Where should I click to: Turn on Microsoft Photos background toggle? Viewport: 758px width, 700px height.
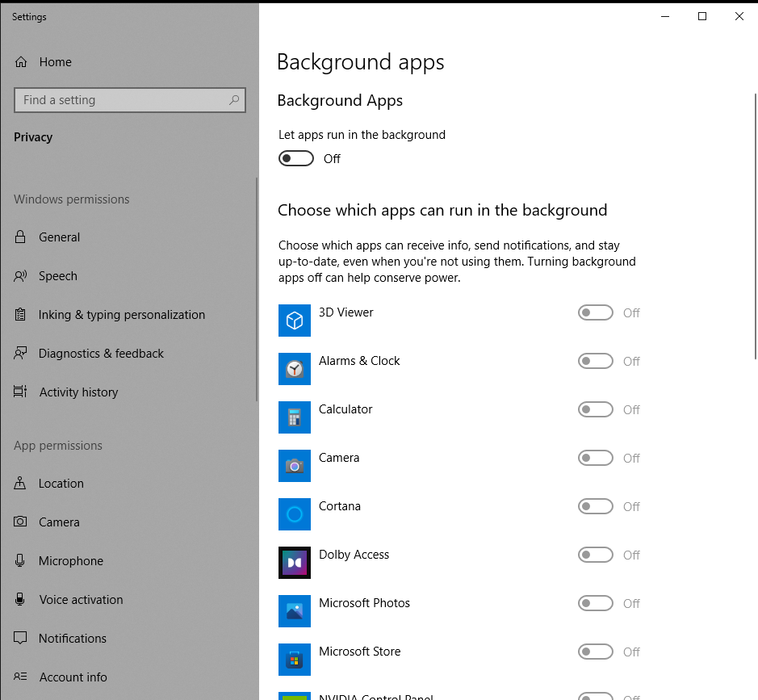pos(596,603)
